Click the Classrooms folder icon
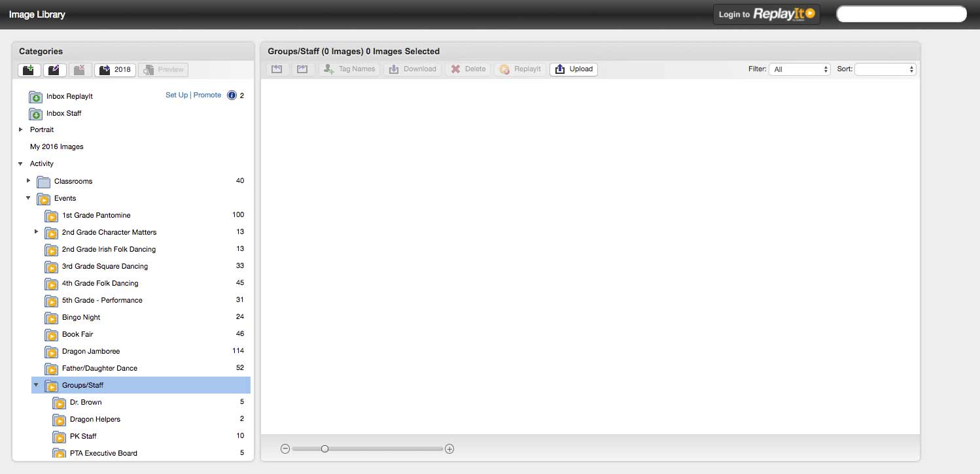Image resolution: width=980 pixels, height=474 pixels. (x=44, y=182)
